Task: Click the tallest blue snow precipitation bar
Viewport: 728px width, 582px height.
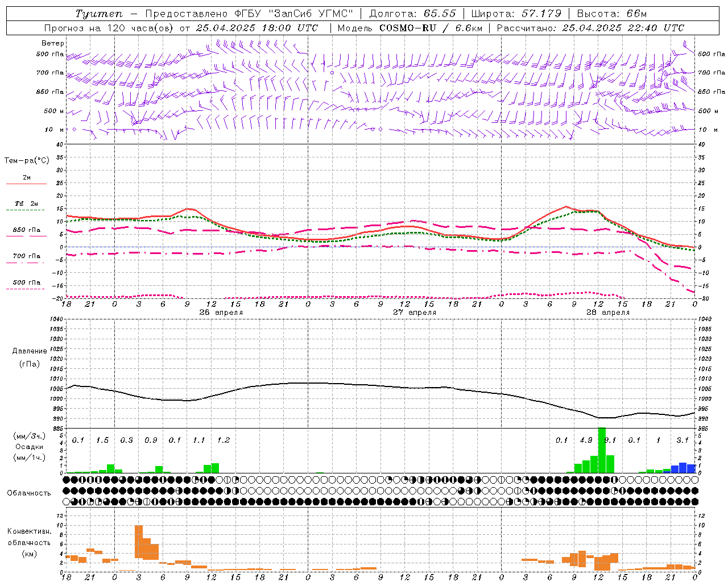Action: pos(682,468)
